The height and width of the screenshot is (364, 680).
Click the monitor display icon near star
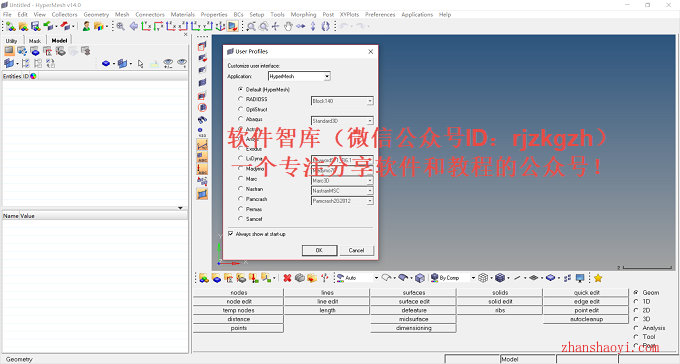click(x=580, y=278)
